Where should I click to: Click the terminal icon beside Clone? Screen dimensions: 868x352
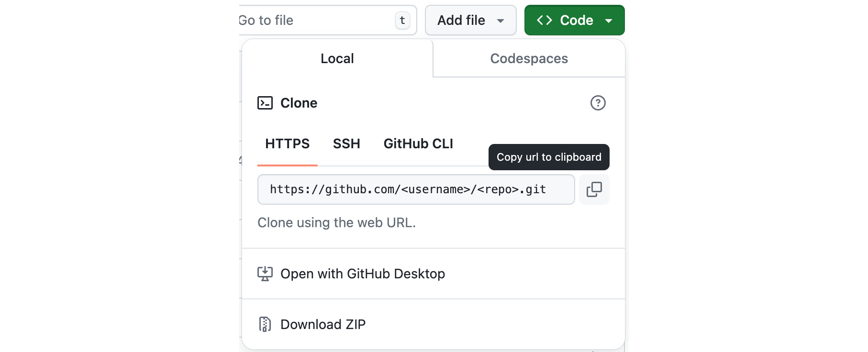point(265,103)
